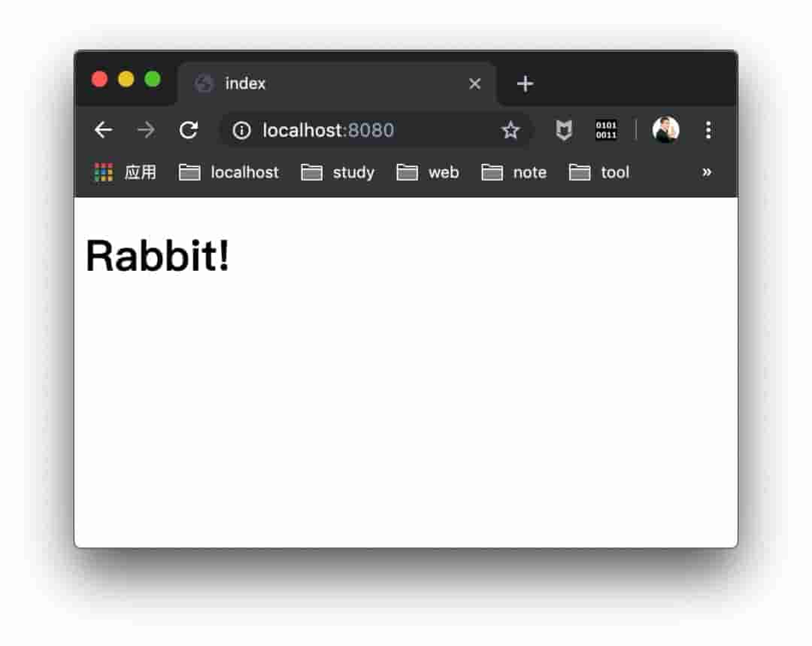Reload the current page
The width and height of the screenshot is (812, 646).
(x=189, y=129)
